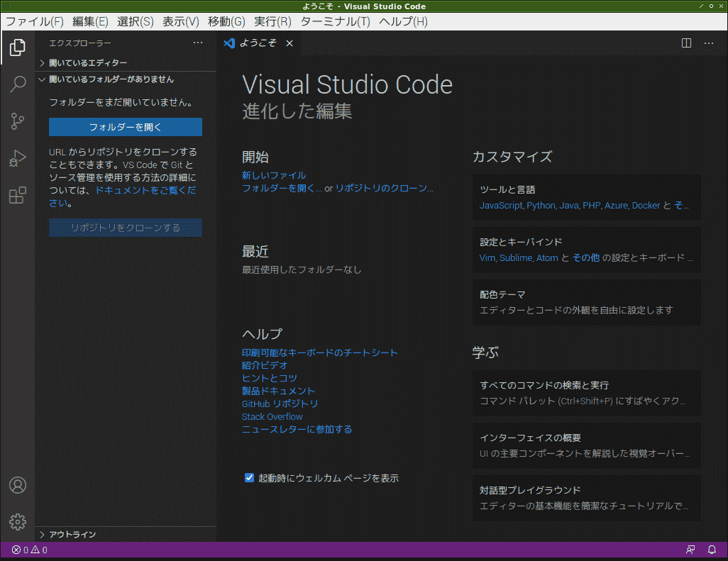Viewport: 728px width, 561px height.
Task: Click the feedback icon in status bar
Action: pyautogui.click(x=690, y=549)
